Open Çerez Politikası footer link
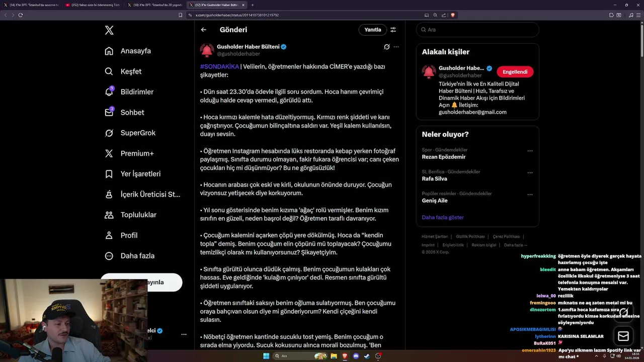This screenshot has width=644, height=362. point(506,236)
